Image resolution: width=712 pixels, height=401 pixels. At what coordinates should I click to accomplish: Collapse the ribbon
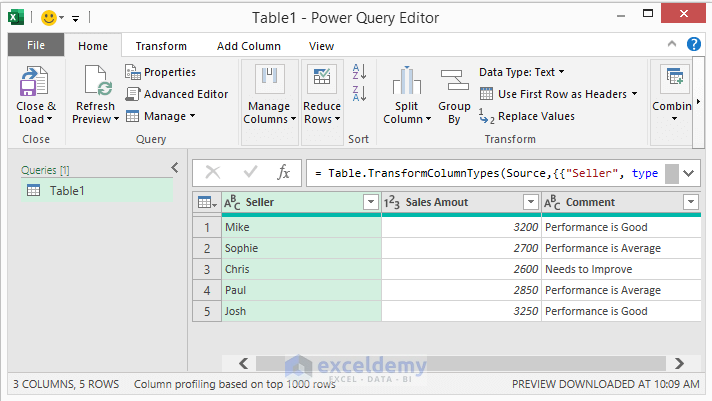(x=672, y=44)
